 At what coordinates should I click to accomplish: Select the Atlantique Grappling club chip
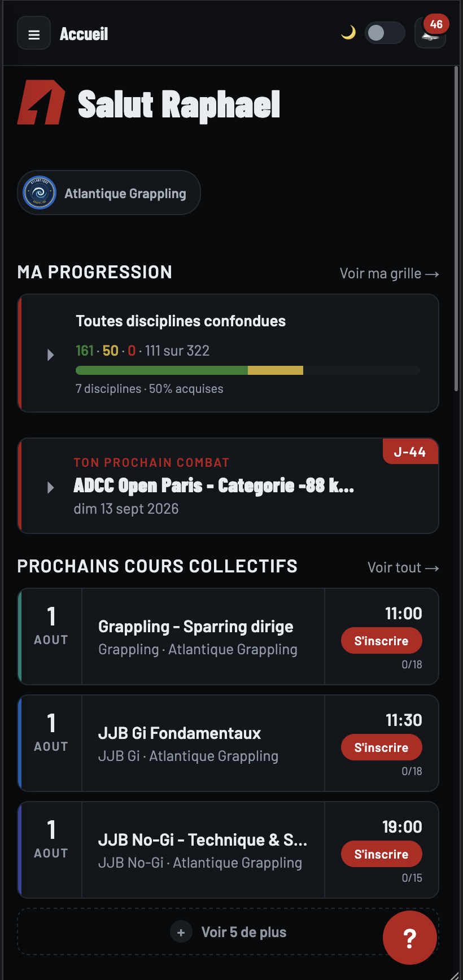point(109,193)
